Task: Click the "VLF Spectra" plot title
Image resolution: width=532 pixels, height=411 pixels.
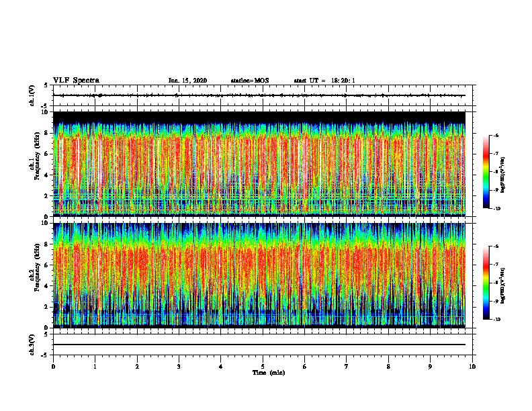Action: point(76,81)
